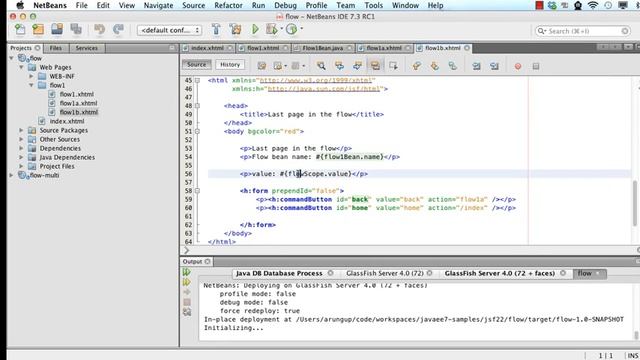Click Toggle Bookmark editor icon
The image size is (640, 360).
pos(453,66)
